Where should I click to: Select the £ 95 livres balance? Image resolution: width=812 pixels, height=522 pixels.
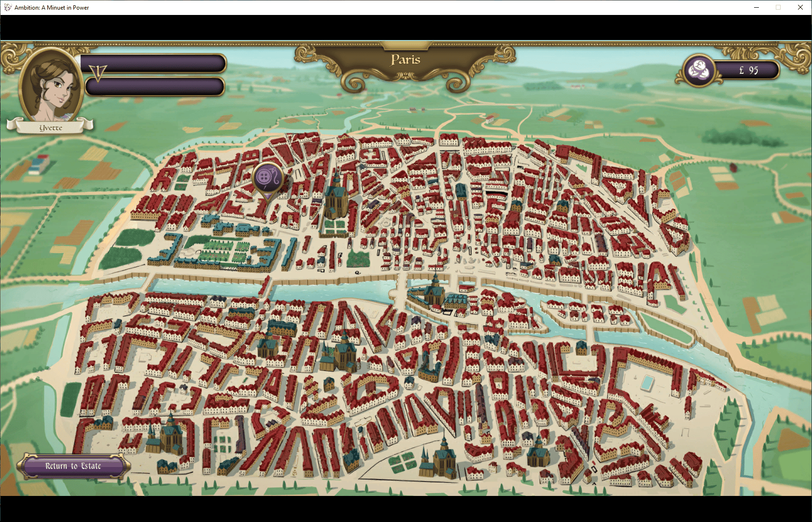coord(748,70)
